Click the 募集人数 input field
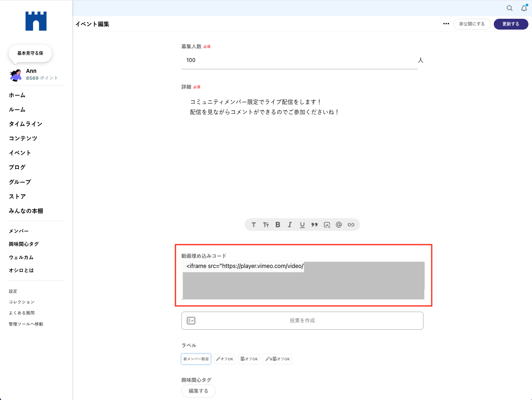532x400 pixels. click(x=299, y=60)
